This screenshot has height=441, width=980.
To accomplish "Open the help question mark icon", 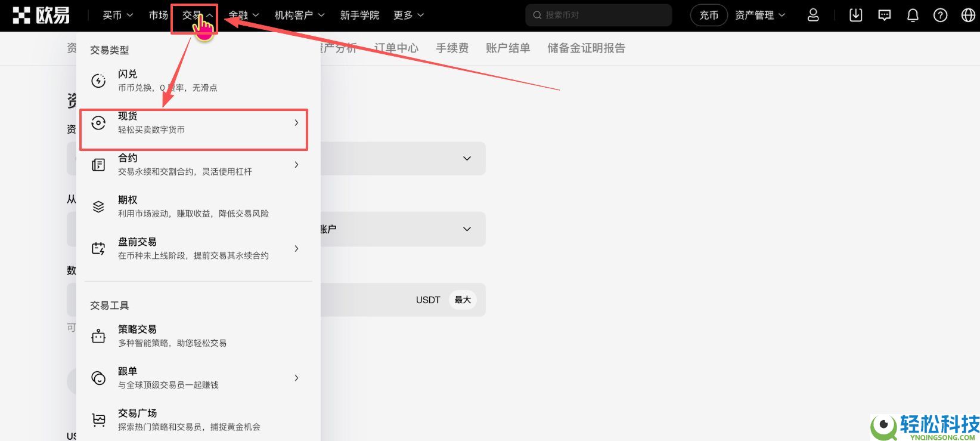I will click(941, 15).
